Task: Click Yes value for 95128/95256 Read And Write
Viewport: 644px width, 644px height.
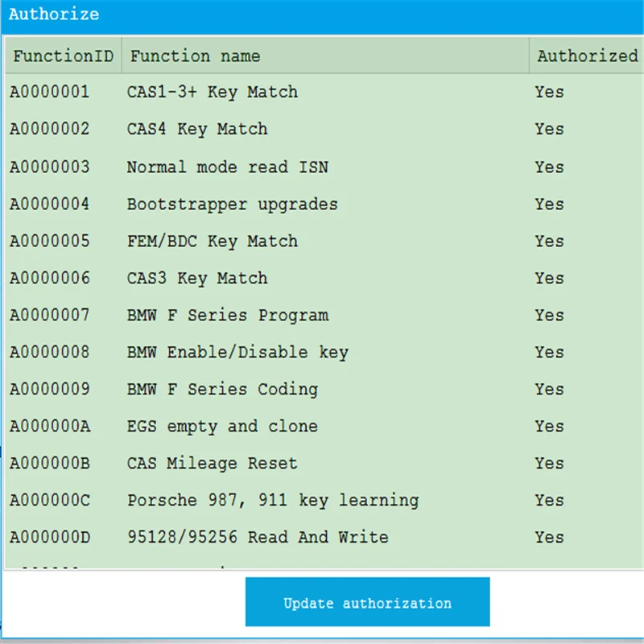Action: [x=549, y=537]
